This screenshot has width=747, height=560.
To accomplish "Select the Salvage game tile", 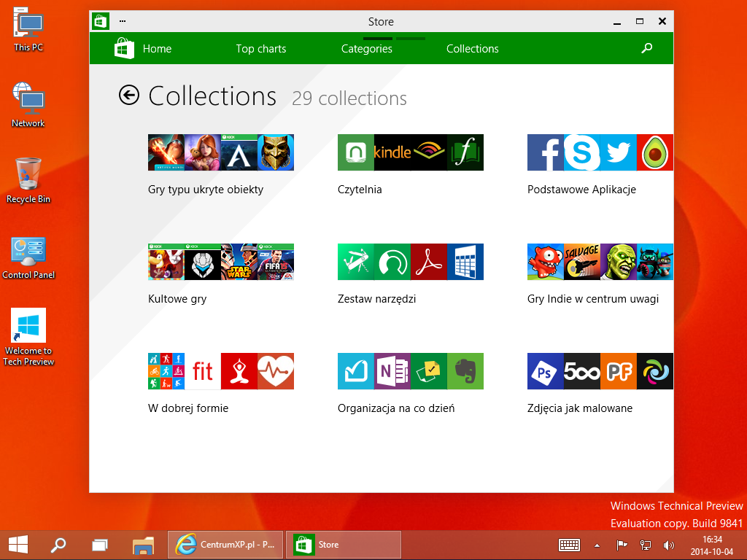I will [x=581, y=262].
